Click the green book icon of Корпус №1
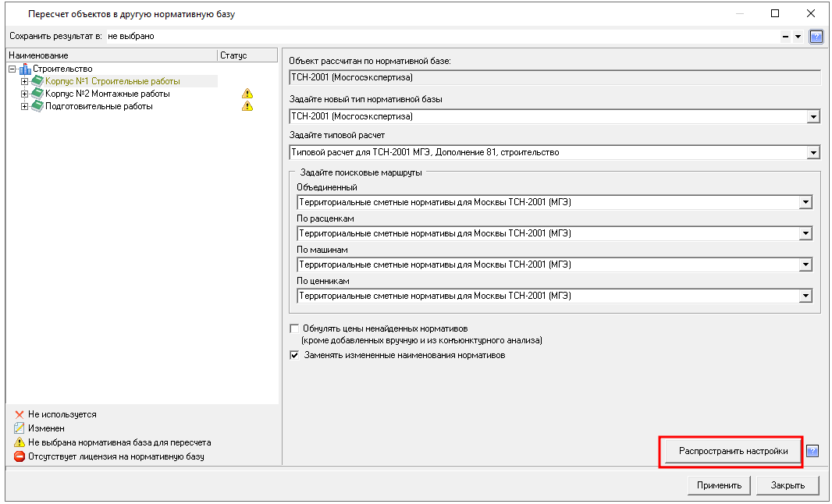The width and height of the screenshot is (832, 504). point(37,81)
